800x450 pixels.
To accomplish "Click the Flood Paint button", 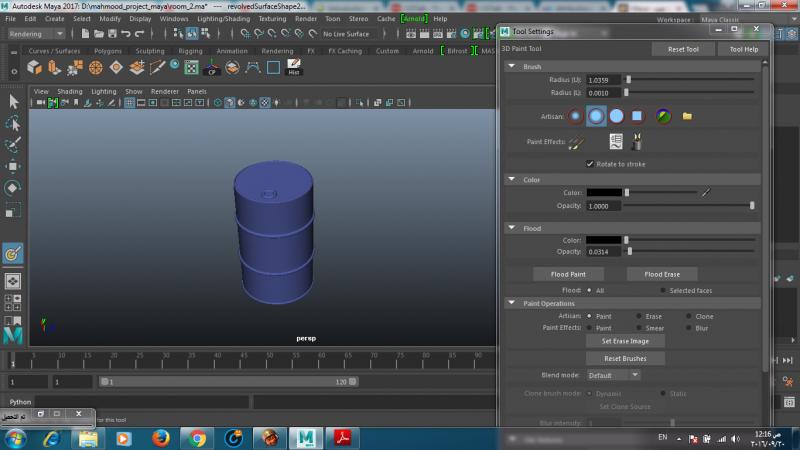I will (x=568, y=274).
